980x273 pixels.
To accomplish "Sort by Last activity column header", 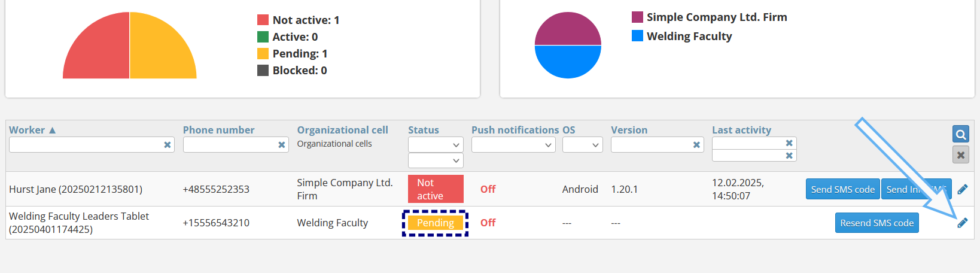I will click(741, 130).
